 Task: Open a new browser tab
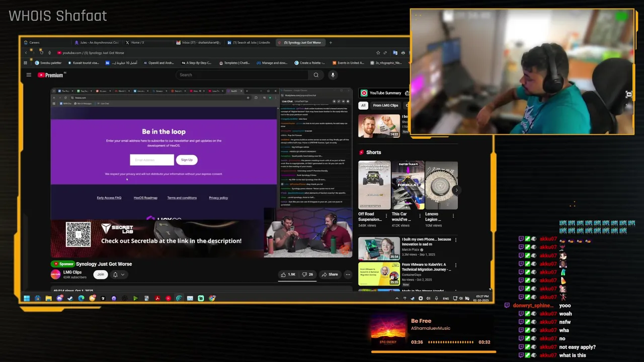click(x=331, y=43)
